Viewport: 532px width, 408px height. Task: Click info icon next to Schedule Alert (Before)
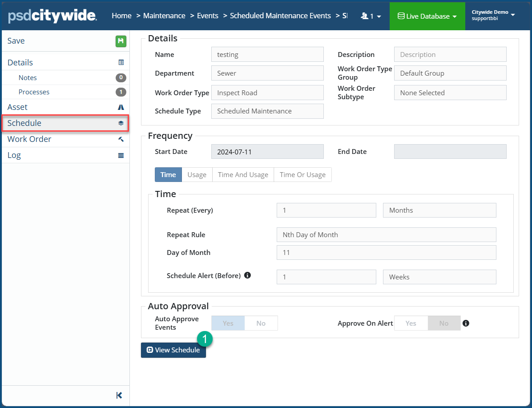click(x=248, y=275)
